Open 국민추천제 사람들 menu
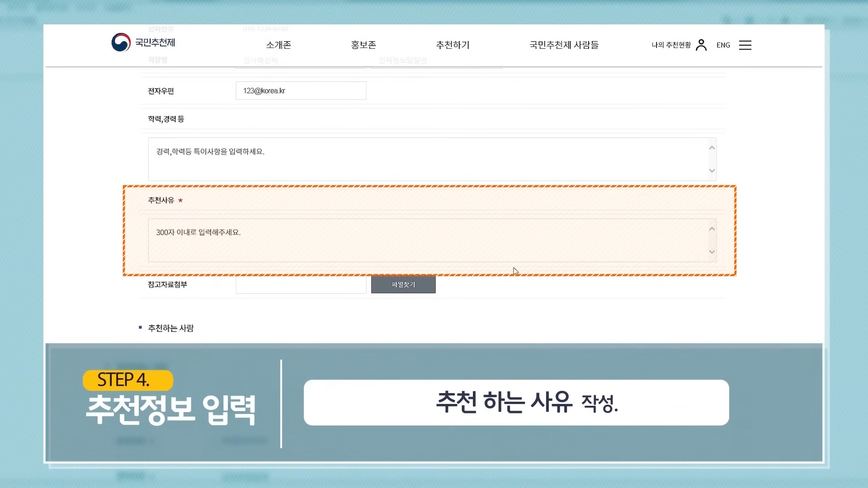Viewport: 868px width, 488px height. [564, 45]
